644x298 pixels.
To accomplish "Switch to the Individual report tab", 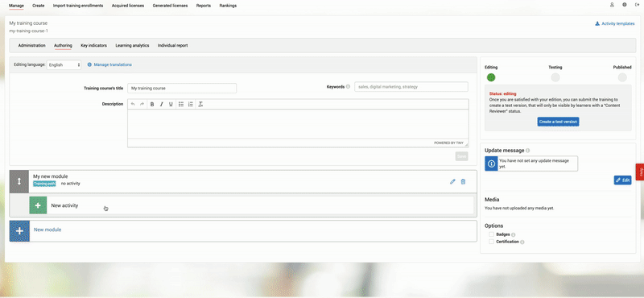I will point(172,46).
